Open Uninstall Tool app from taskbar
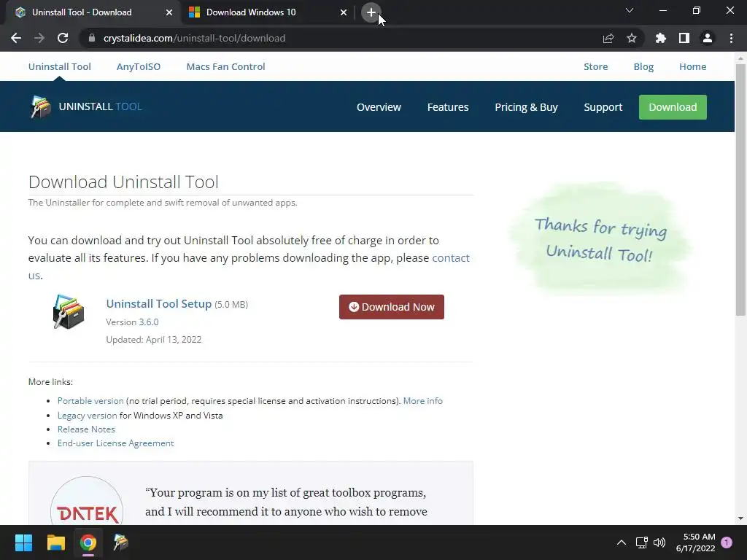 (x=120, y=542)
